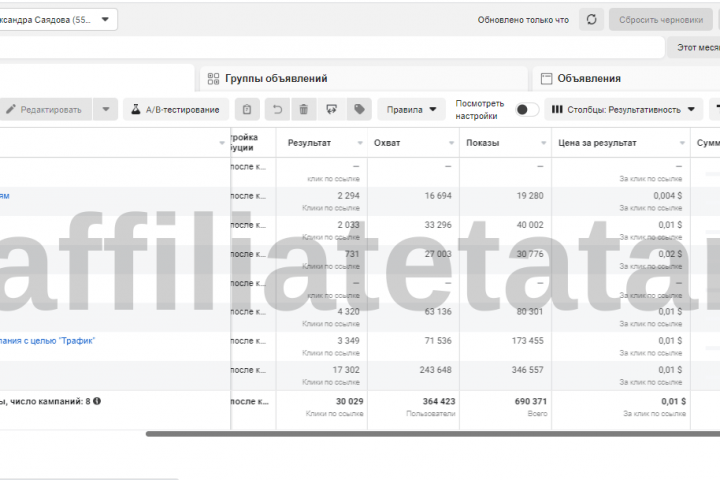Viewport: 720px width, 480px height.
Task: Click the undo arrow icon
Action: point(277,109)
